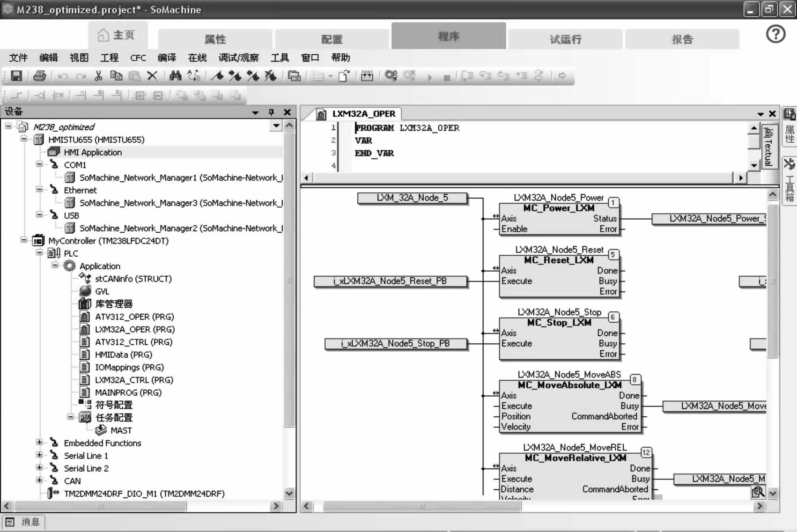
Task: Click the Find binoculars icon
Action: pyautogui.click(x=176, y=76)
